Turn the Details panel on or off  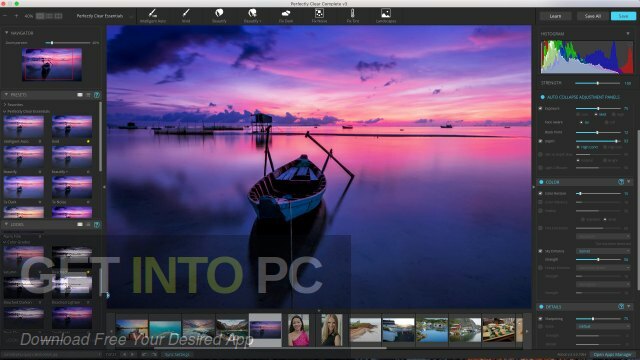click(x=541, y=307)
